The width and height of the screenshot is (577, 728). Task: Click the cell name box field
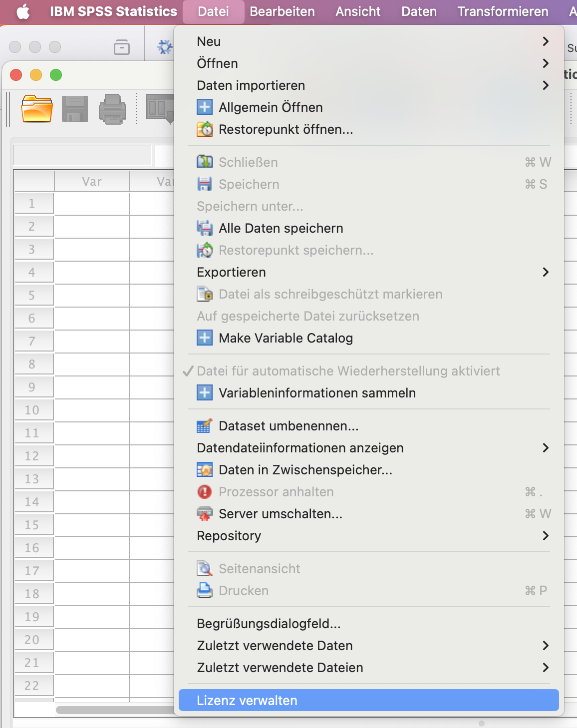[x=82, y=155]
